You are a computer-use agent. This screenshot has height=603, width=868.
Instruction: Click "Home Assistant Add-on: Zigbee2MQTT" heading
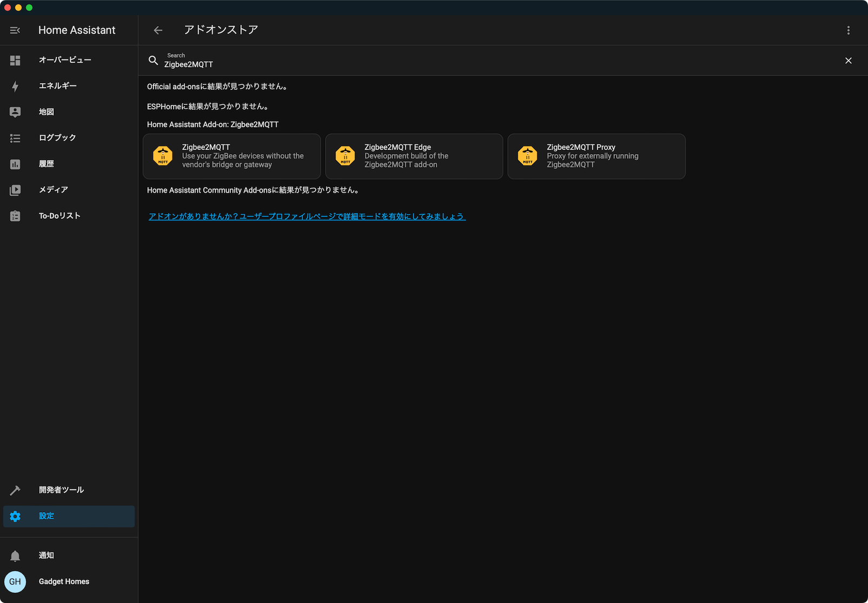[213, 124]
